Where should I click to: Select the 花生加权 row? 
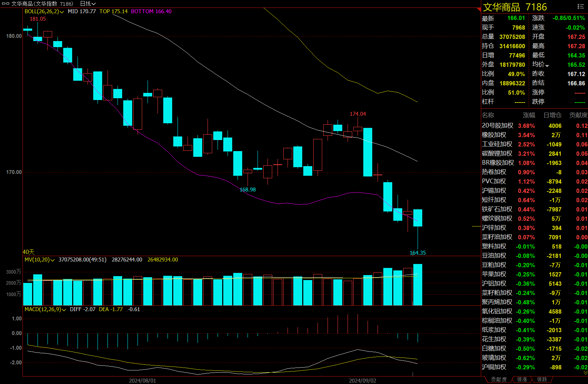534,339
